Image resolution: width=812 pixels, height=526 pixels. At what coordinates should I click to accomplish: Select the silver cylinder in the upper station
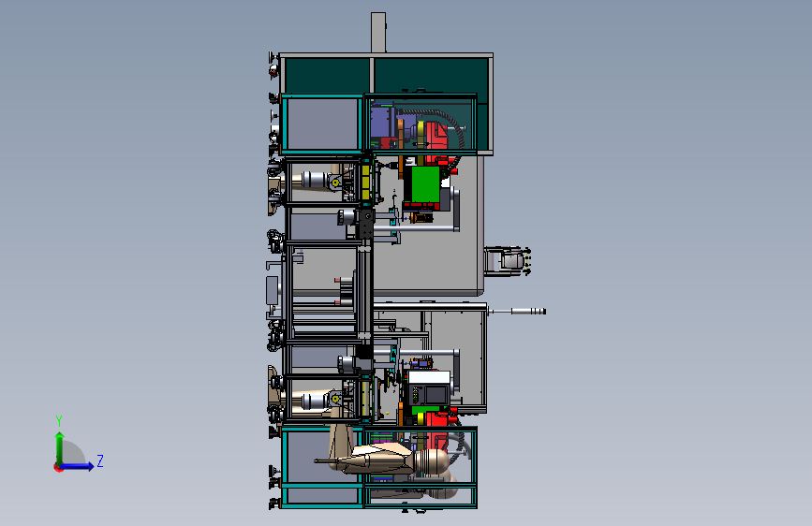[x=314, y=180]
